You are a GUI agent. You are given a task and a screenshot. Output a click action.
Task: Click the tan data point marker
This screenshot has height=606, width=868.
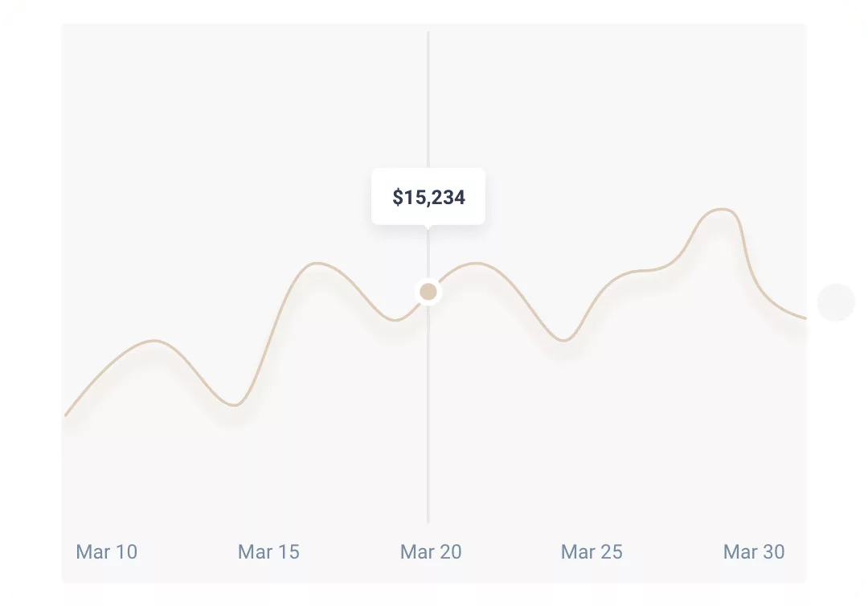428,291
